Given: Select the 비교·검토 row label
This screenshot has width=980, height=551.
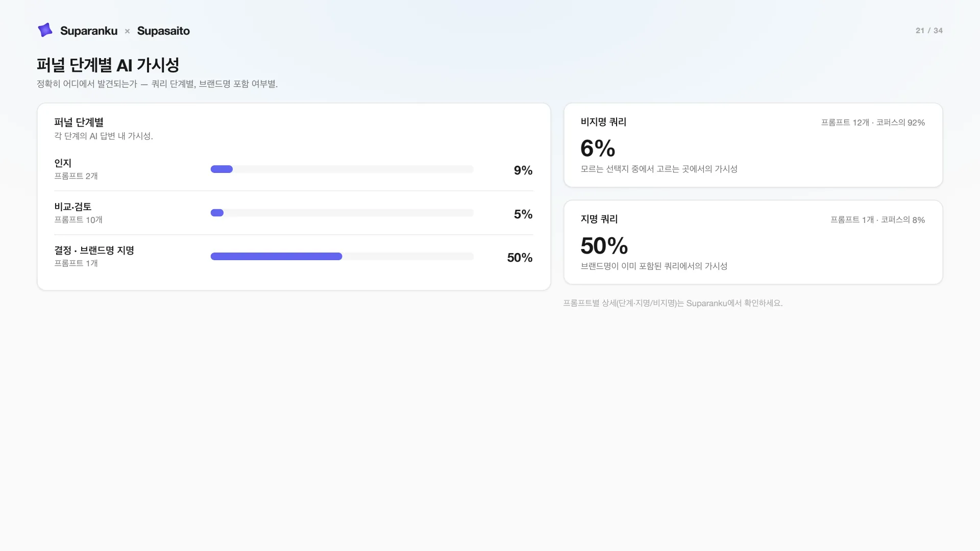Looking at the screenshot, I should click(72, 207).
